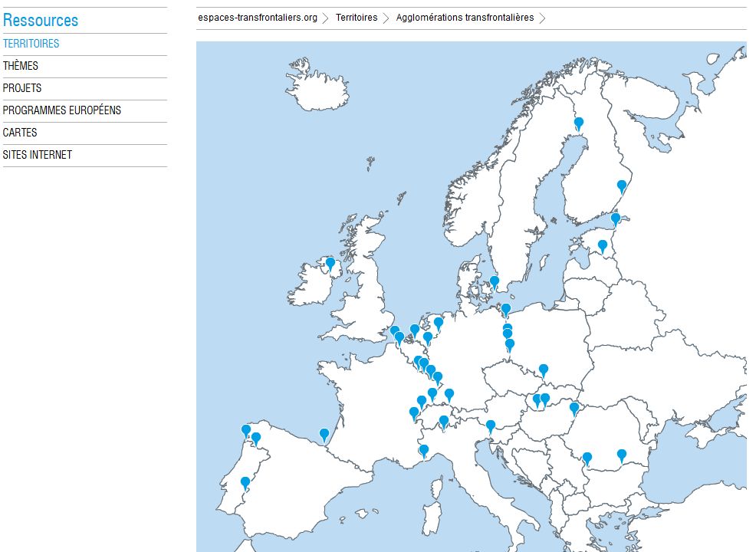Select the marker on the Czech-Polish border
Viewport: 756px width, 552px height.
(544, 370)
